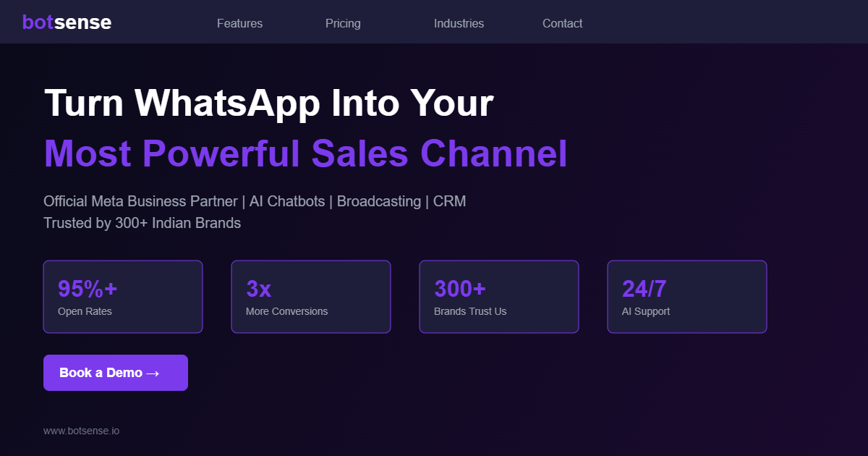
Task: Click the 24/7 AI Support card
Action: coord(687,297)
